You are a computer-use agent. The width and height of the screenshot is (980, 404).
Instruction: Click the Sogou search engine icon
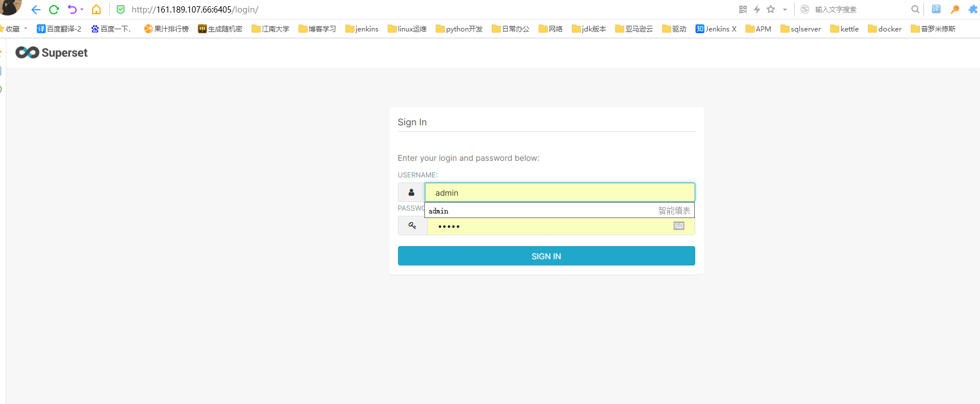click(x=805, y=9)
